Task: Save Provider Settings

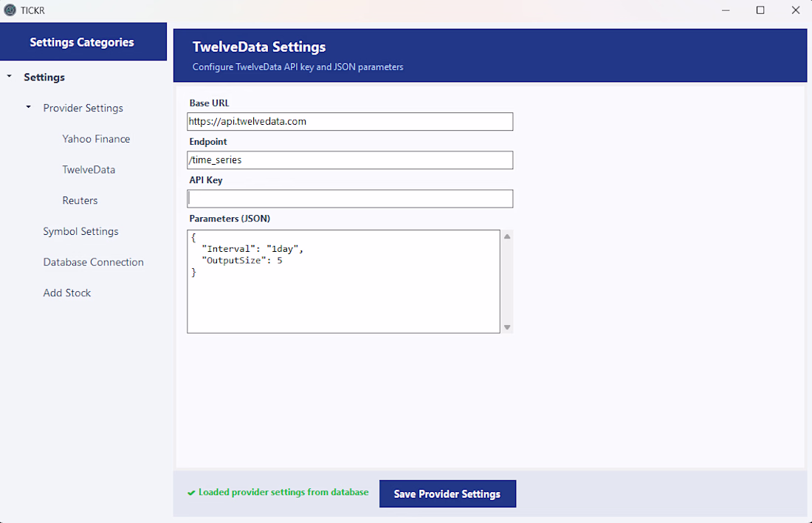Action: click(x=447, y=493)
